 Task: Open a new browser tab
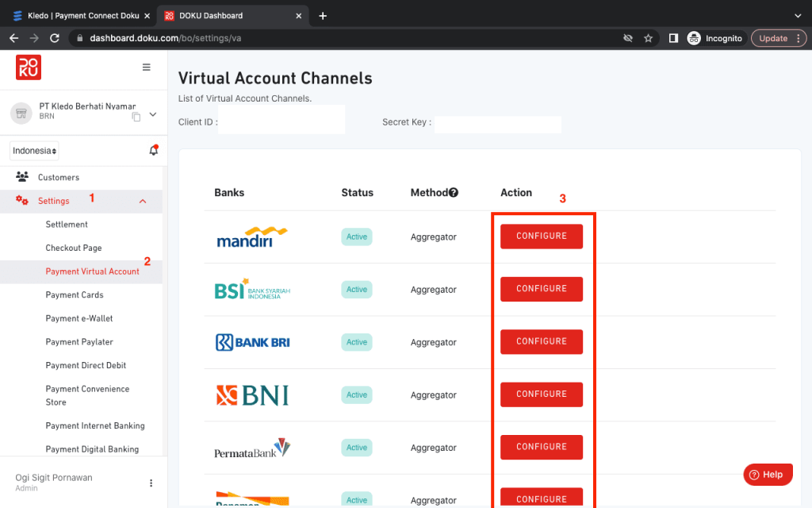coord(323,16)
